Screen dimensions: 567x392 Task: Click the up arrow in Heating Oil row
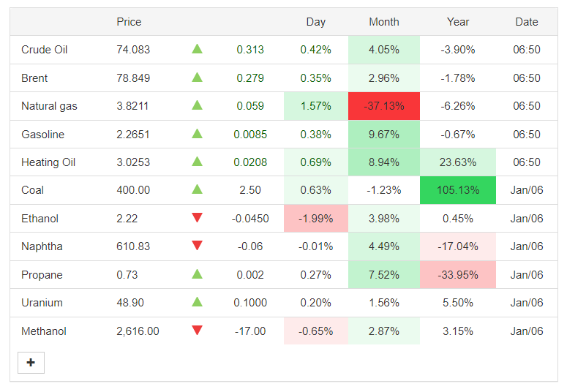click(197, 162)
